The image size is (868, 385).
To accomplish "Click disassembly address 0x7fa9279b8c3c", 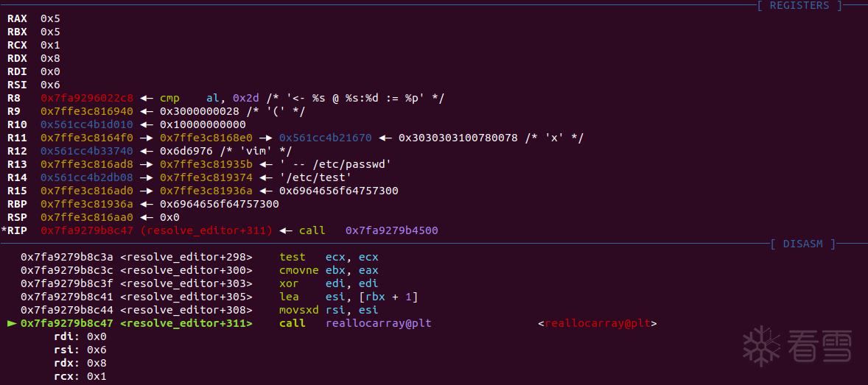I will 68,270.
